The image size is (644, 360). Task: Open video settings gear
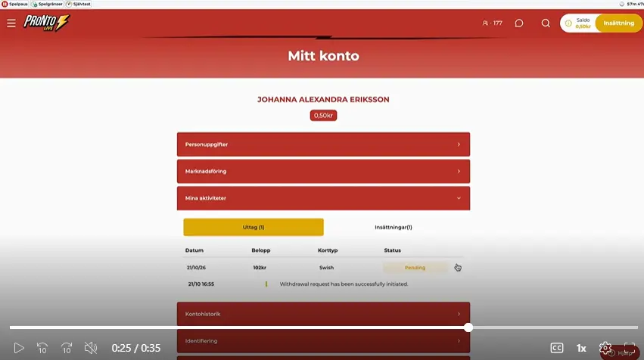click(605, 348)
